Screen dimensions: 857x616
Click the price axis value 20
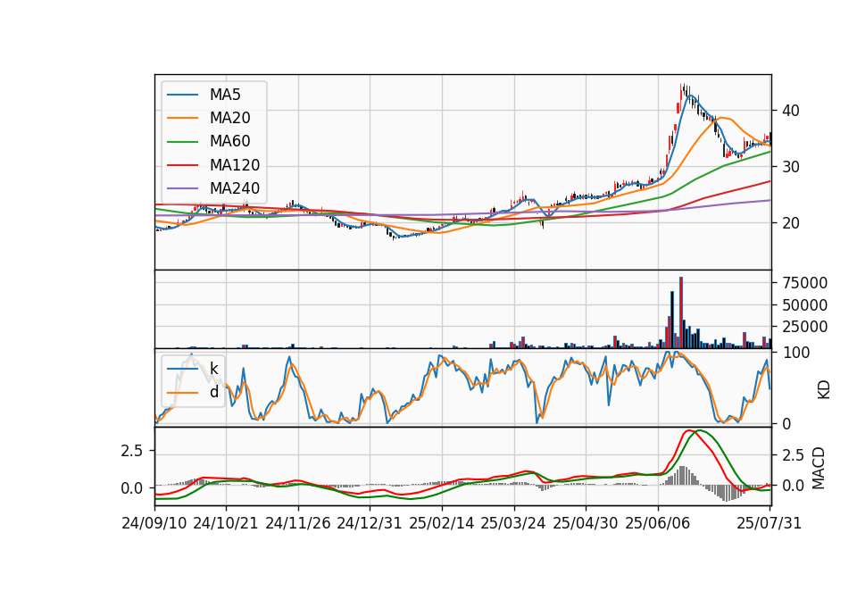pyautogui.click(x=791, y=223)
